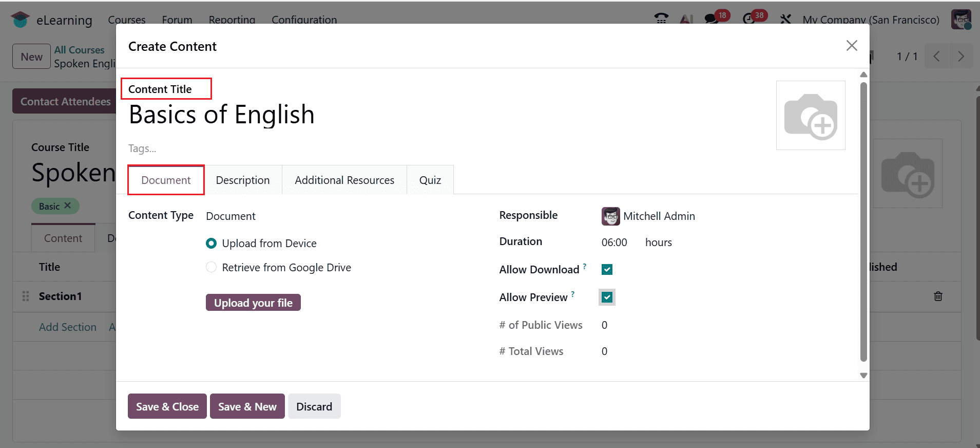Viewport: 980px width, 448px height.
Task: Open the Reporting menu
Action: [x=232, y=20]
